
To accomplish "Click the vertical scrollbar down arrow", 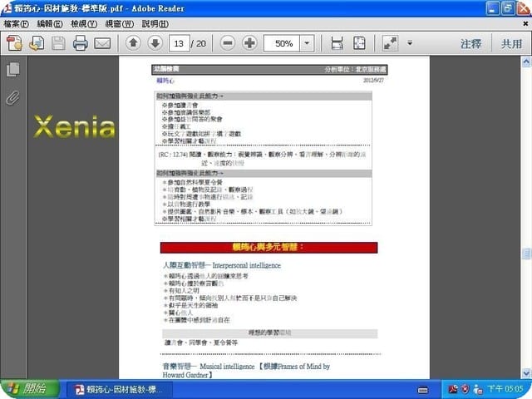I will (x=526, y=373).
